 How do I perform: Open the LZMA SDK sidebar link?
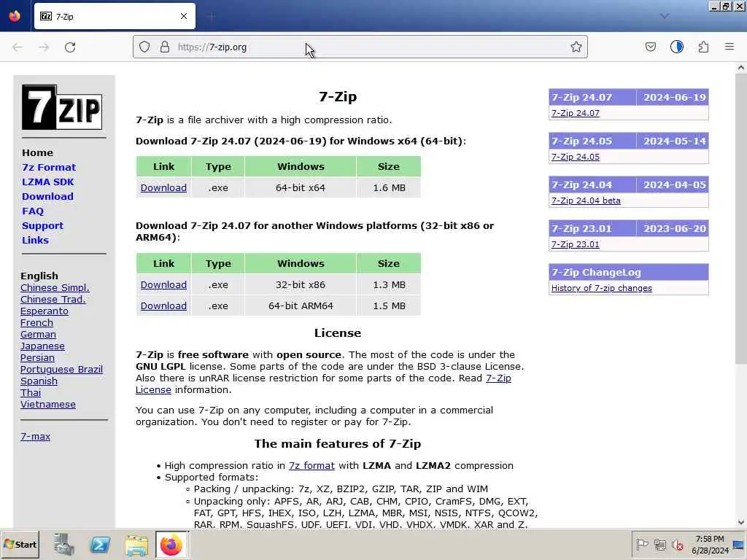(47, 182)
